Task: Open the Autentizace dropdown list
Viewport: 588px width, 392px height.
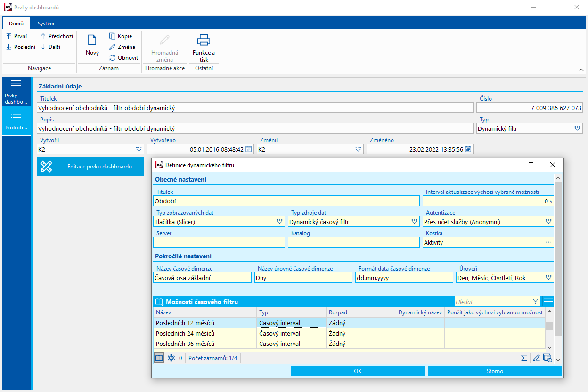Action: click(x=549, y=222)
